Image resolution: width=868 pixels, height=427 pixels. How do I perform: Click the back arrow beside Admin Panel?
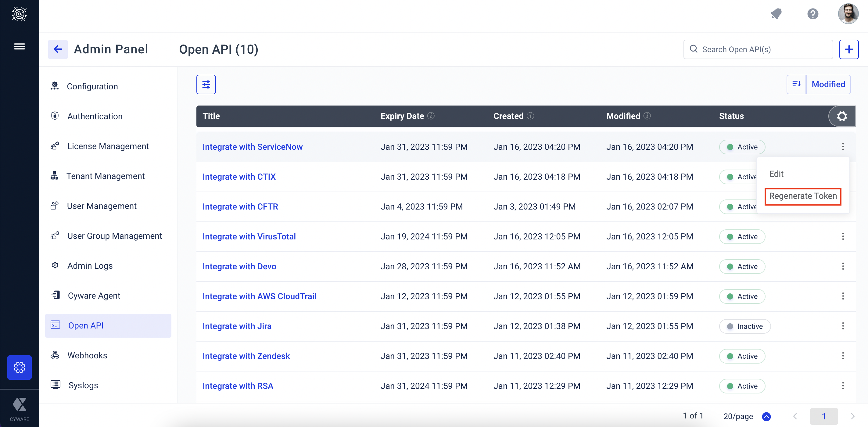coord(58,49)
